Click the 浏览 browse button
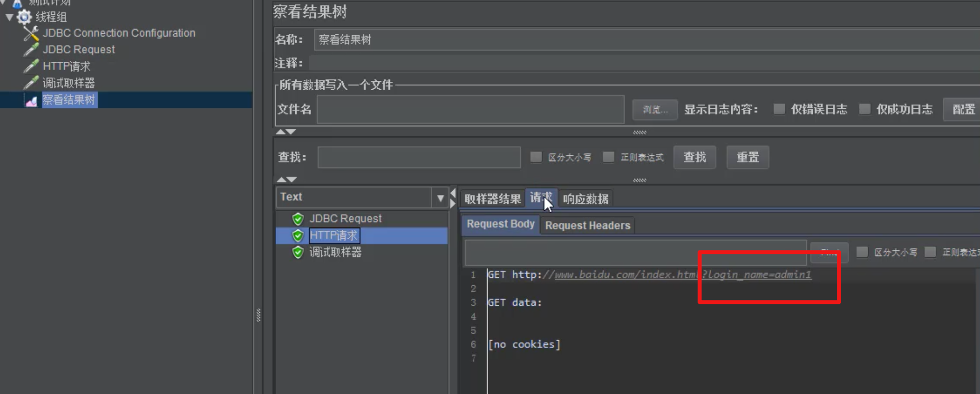Screen dimensions: 980x394 [655, 110]
